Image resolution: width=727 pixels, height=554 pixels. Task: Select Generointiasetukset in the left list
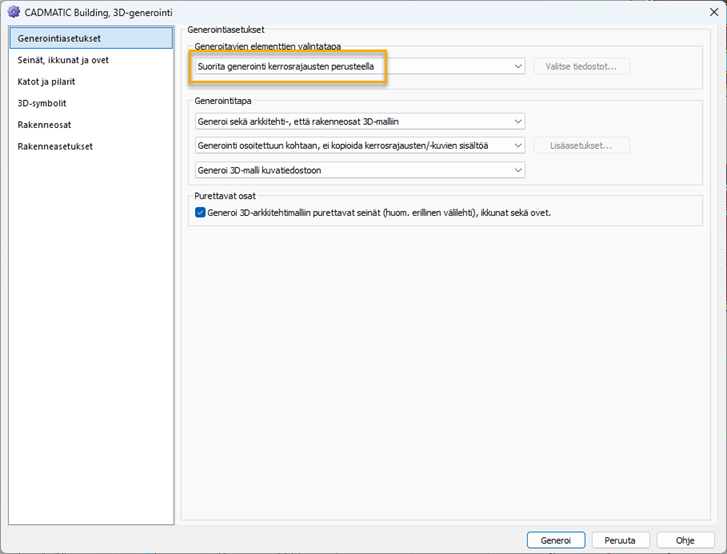[59, 38]
